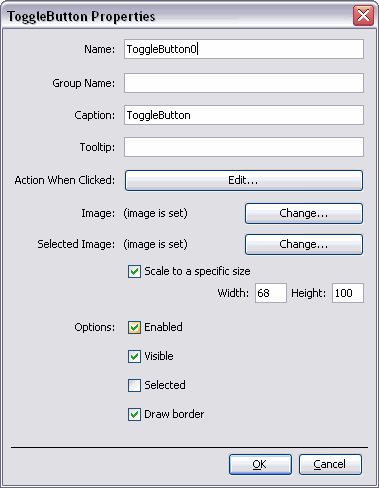Click the Selected Image row's '(image is set)' text
Image resolution: width=379 pixels, height=488 pixels.
pyautogui.click(x=156, y=244)
